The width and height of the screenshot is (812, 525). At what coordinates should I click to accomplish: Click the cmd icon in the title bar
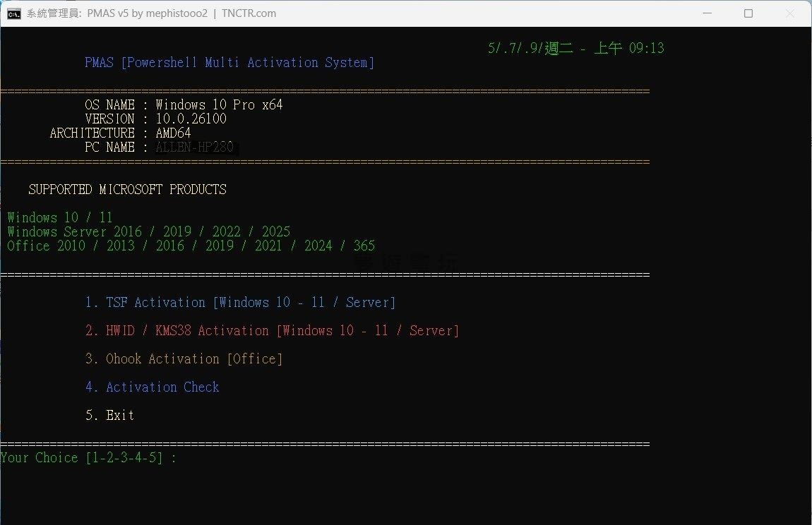click(x=14, y=13)
